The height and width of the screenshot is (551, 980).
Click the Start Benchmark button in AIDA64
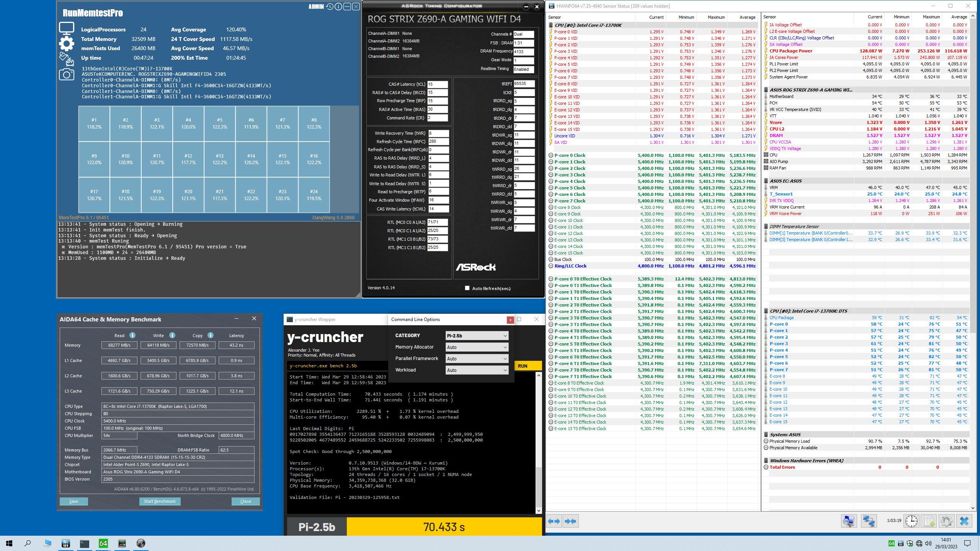pyautogui.click(x=160, y=501)
